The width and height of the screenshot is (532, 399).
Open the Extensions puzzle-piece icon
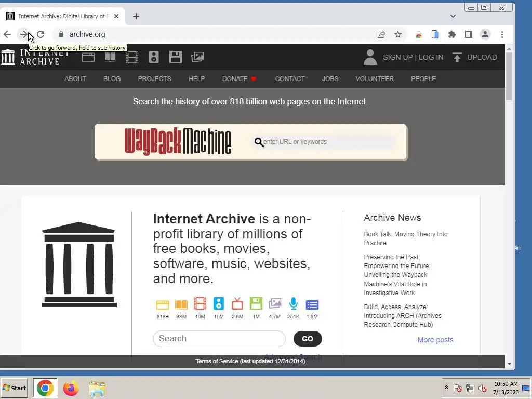[451, 34]
